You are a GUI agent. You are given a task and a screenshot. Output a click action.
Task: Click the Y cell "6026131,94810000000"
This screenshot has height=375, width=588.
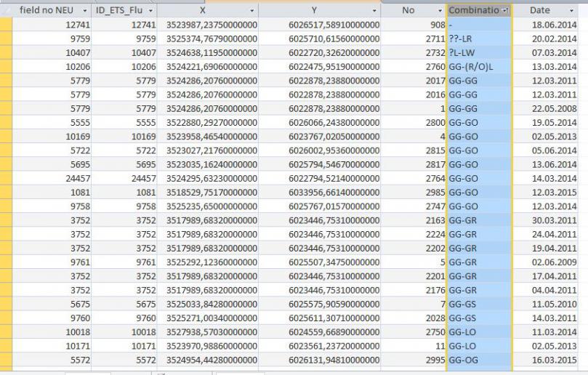click(x=320, y=360)
